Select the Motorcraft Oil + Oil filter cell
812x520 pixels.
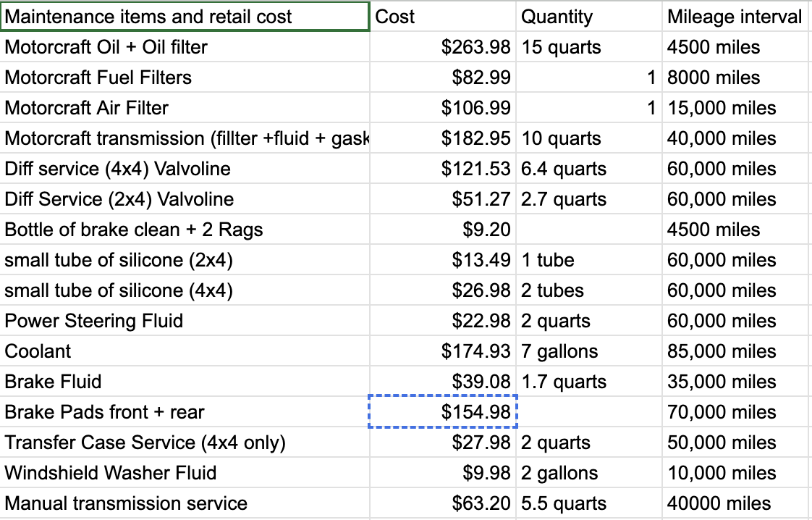coord(185,47)
